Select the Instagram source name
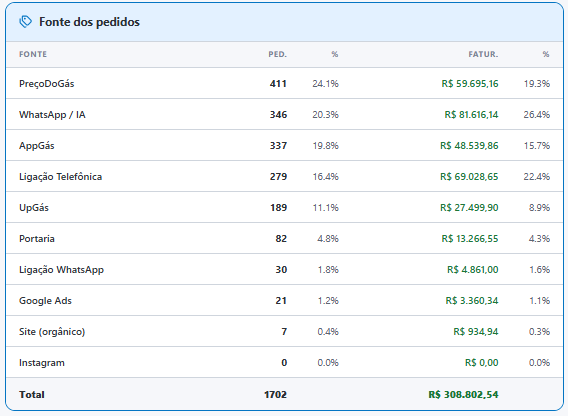 [x=42, y=363]
